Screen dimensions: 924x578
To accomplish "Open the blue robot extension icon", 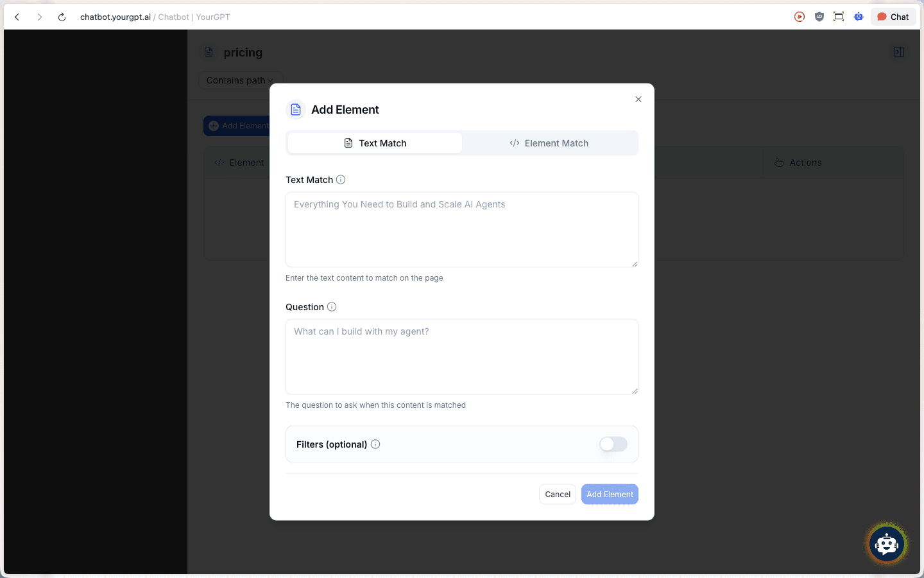I will click(x=859, y=17).
